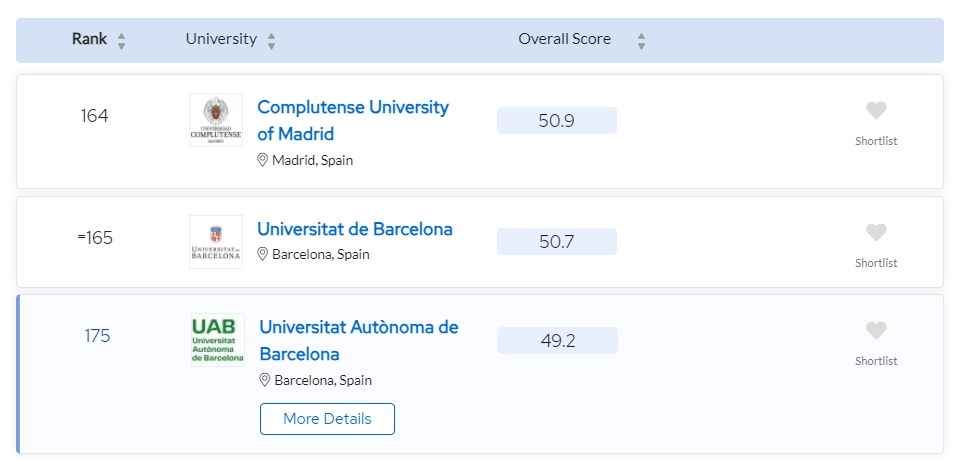The height and width of the screenshot is (462, 960).
Task: Shortlist Complutense University of Madrid heart icon
Action: [876, 111]
